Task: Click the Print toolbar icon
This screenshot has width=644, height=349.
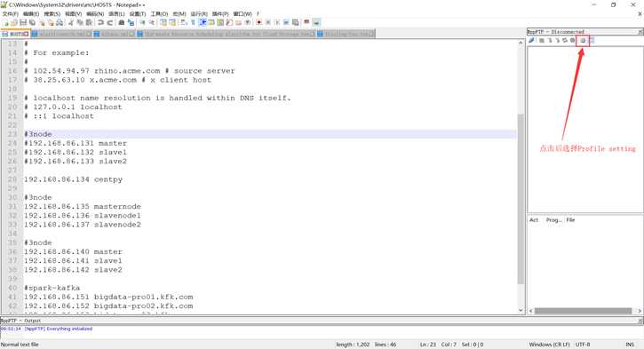Action: coord(60,22)
